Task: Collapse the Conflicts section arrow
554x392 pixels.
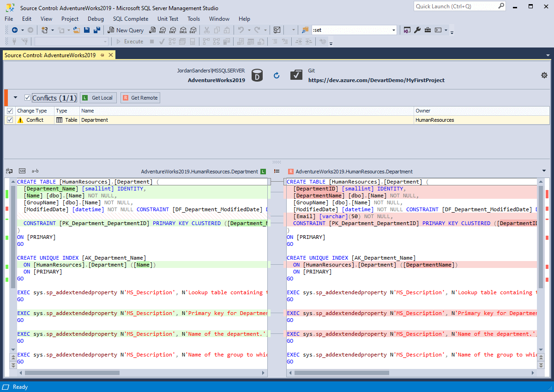Action: (15, 98)
